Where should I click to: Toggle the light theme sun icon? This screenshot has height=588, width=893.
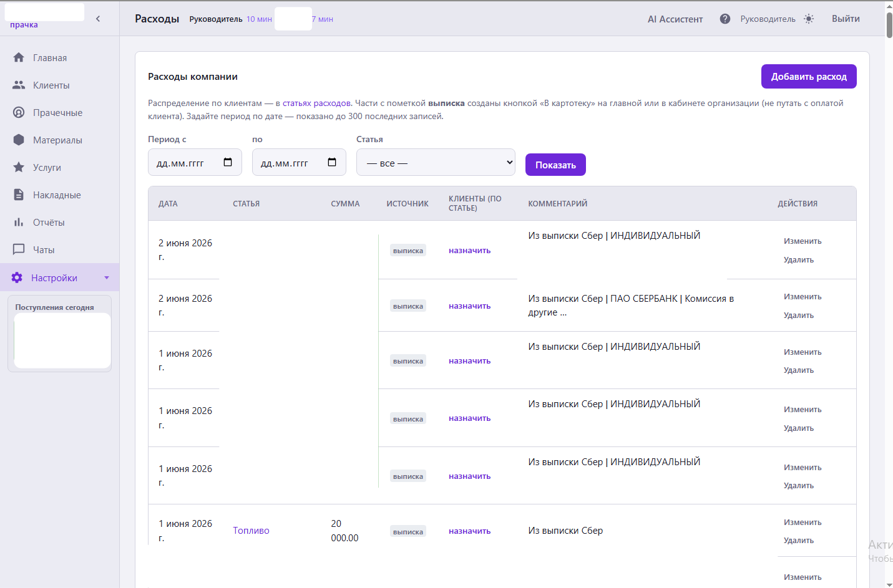pos(809,19)
